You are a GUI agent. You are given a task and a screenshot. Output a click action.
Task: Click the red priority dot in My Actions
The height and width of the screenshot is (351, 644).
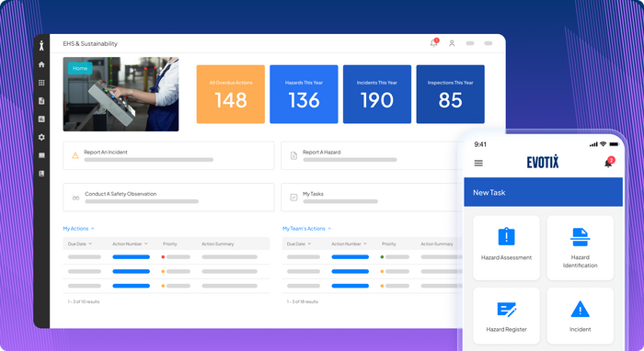(163, 257)
